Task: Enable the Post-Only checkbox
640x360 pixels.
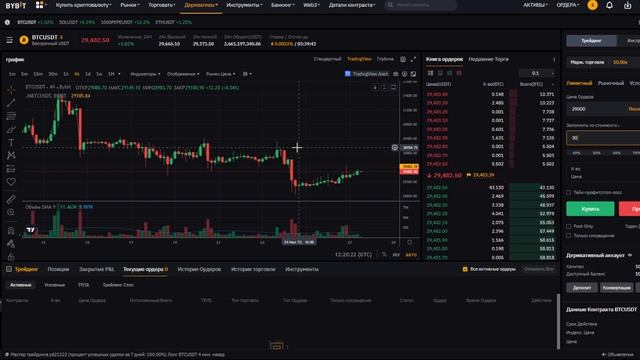Action: [569, 226]
